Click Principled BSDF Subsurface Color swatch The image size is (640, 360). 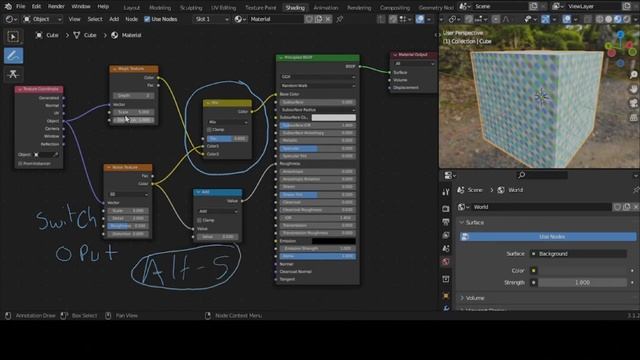click(x=333, y=118)
